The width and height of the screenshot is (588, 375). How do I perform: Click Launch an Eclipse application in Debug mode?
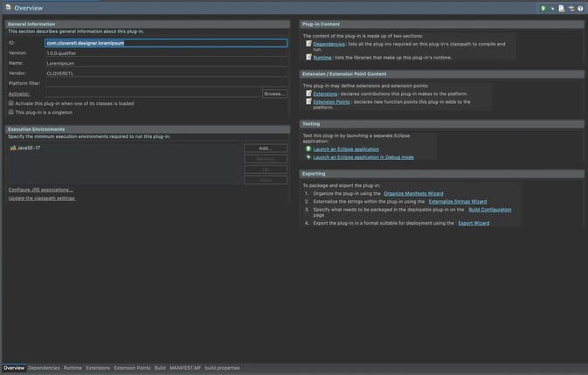click(x=363, y=157)
